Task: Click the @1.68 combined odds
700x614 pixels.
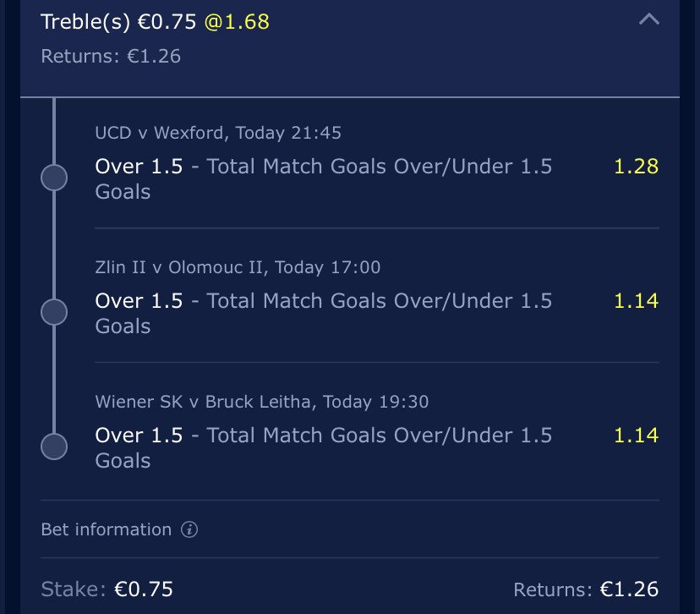Action: [x=237, y=22]
